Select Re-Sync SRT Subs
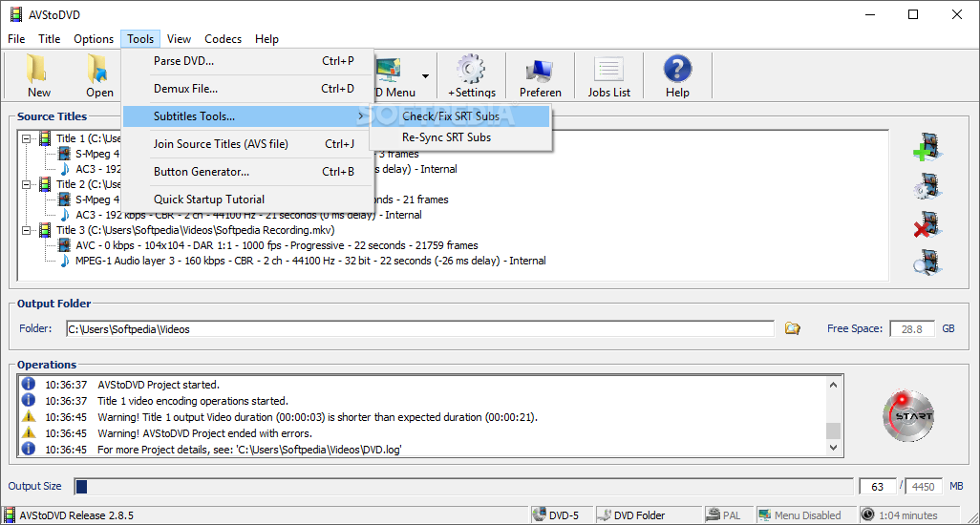 tap(460, 137)
